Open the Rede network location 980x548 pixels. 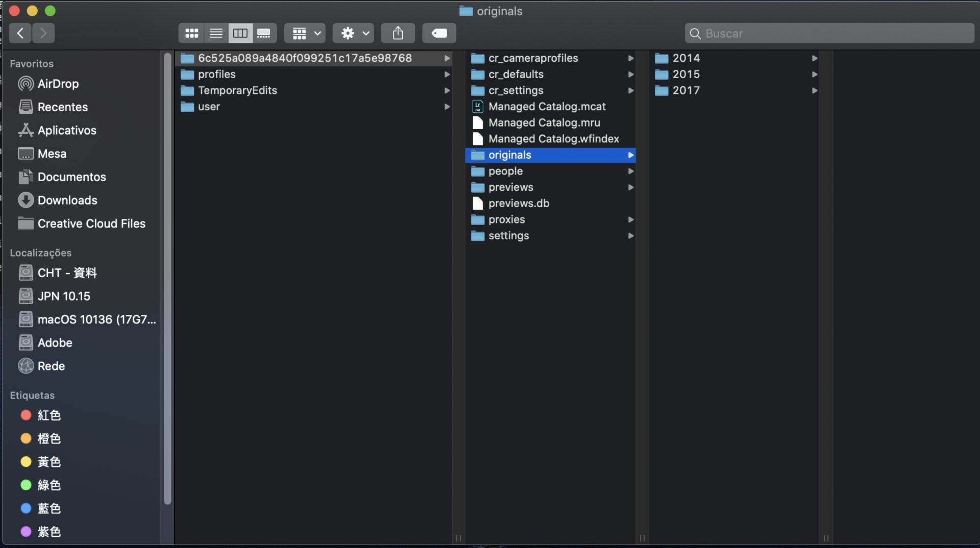[x=51, y=365]
